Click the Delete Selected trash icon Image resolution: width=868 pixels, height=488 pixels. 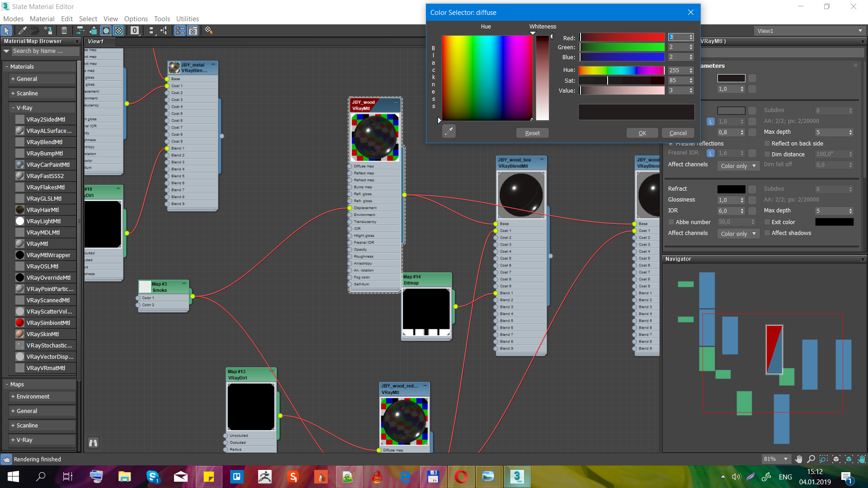pos(64,30)
